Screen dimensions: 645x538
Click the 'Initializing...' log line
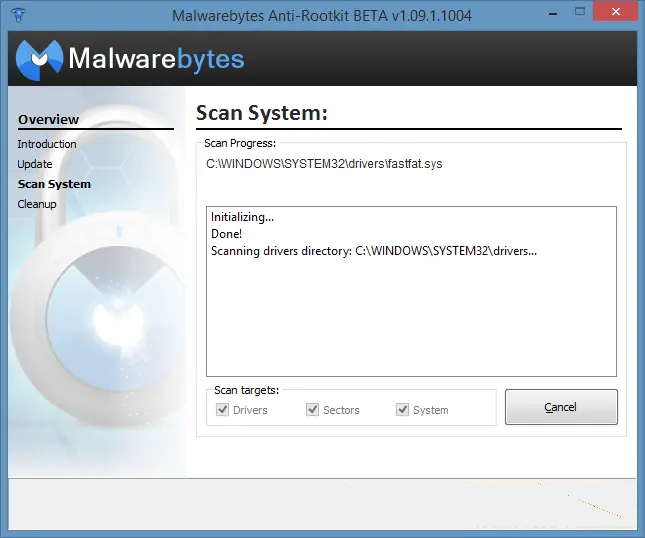242,217
